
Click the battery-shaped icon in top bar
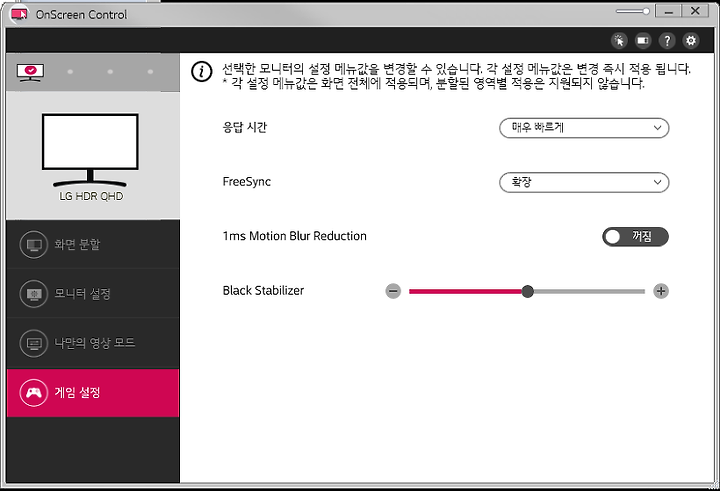tap(643, 41)
